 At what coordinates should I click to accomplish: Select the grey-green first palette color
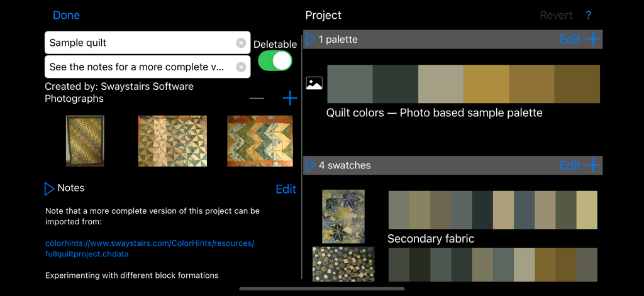[350, 84]
